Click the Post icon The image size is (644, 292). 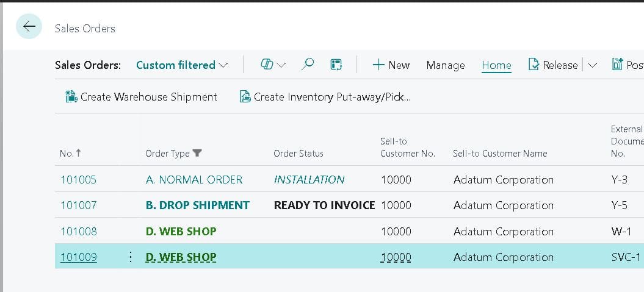pyautogui.click(x=617, y=65)
